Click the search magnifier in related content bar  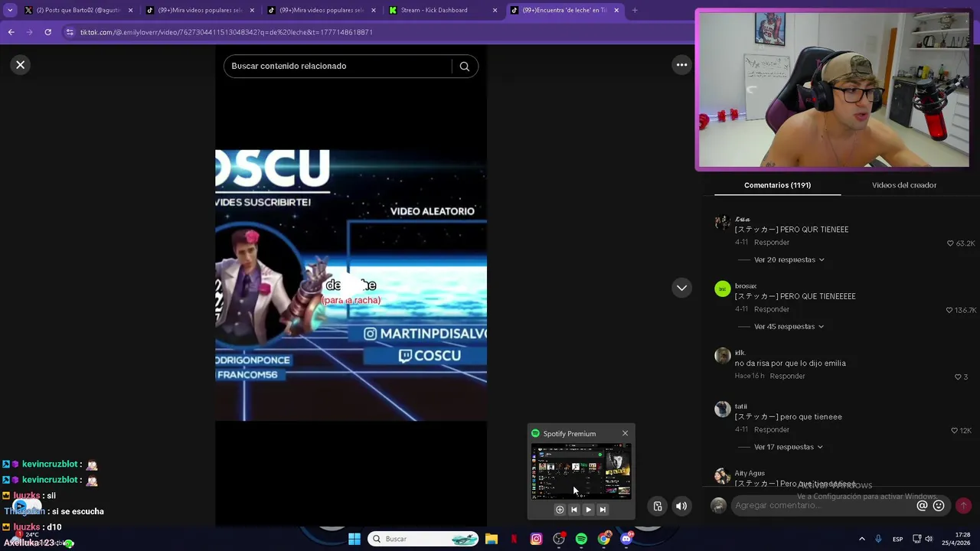464,67
